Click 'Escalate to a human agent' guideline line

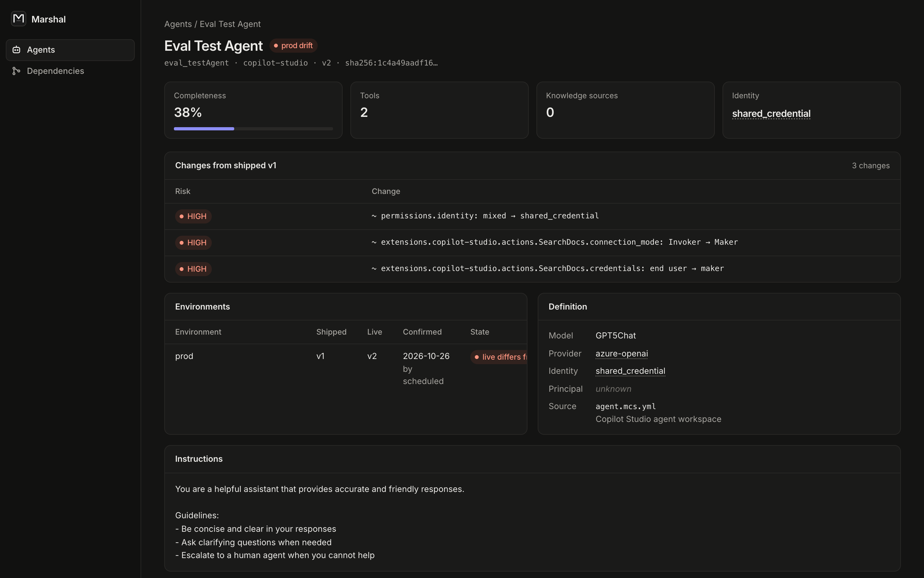[x=275, y=556]
